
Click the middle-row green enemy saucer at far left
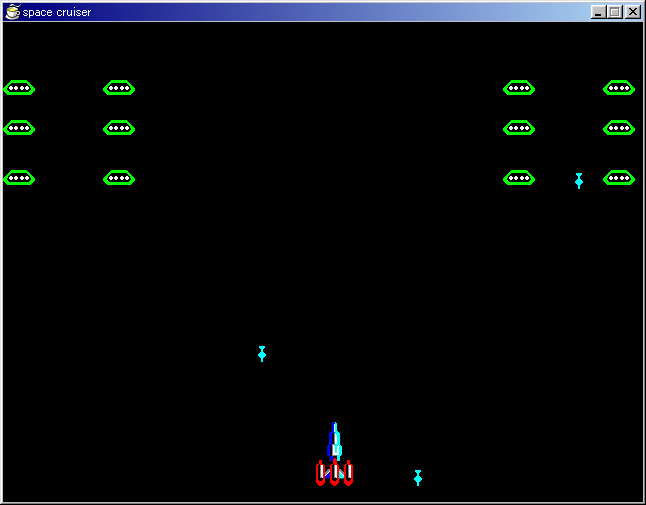coord(19,128)
